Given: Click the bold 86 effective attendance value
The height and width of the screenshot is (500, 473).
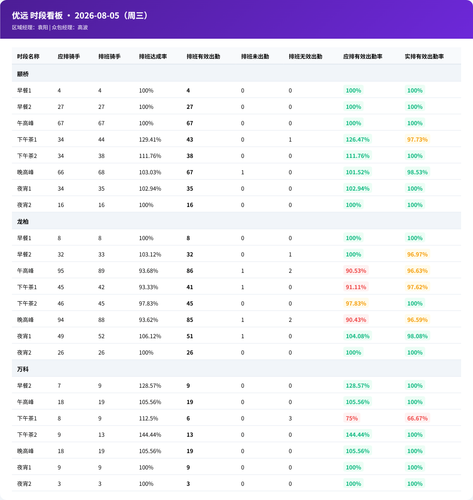Looking at the screenshot, I should (190, 271).
